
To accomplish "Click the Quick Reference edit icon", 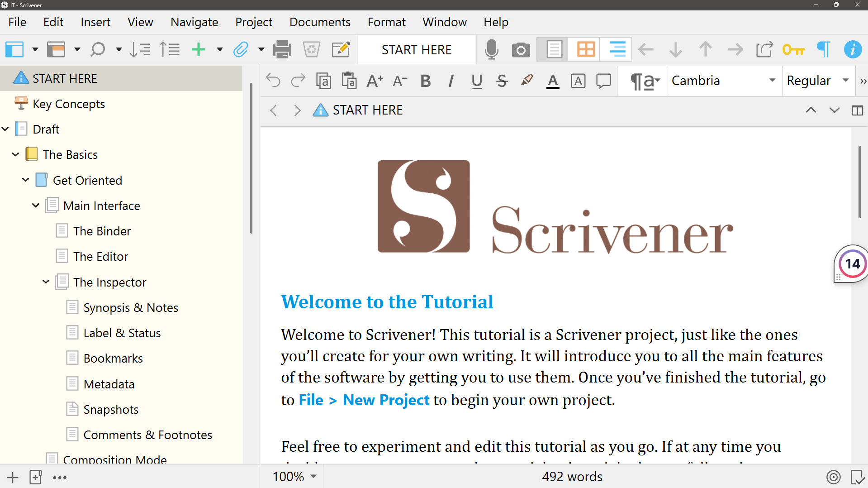I will point(341,49).
